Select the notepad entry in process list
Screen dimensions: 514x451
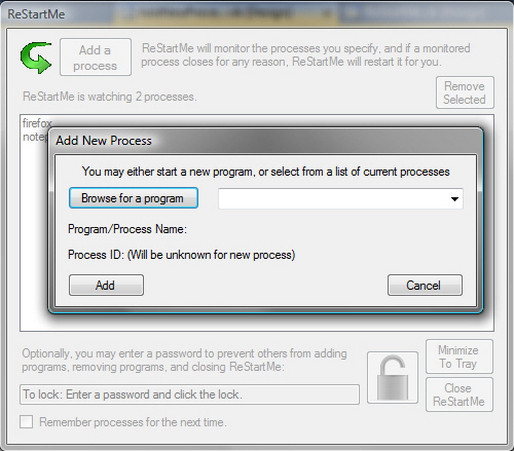pyautogui.click(x=35, y=137)
